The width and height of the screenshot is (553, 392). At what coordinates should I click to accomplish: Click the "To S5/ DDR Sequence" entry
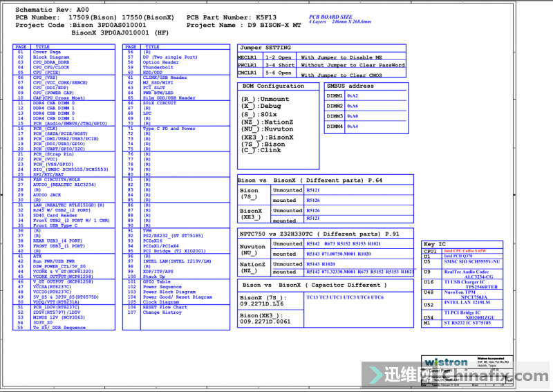[59, 328]
